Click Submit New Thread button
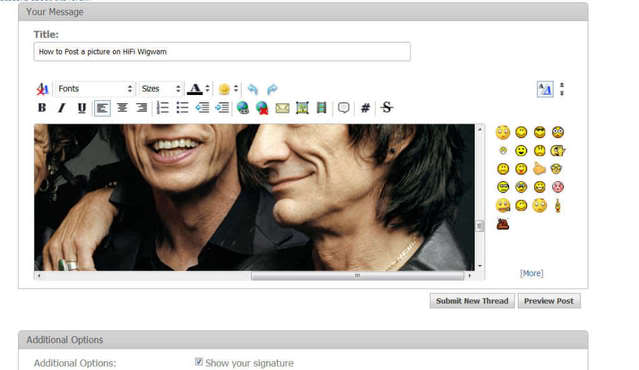Image resolution: width=639 pixels, height=370 pixels. coord(472,301)
